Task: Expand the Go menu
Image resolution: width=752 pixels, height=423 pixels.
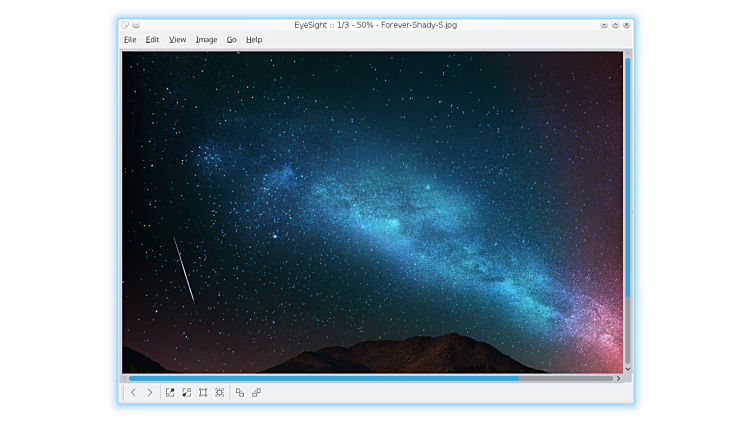Action: point(231,40)
